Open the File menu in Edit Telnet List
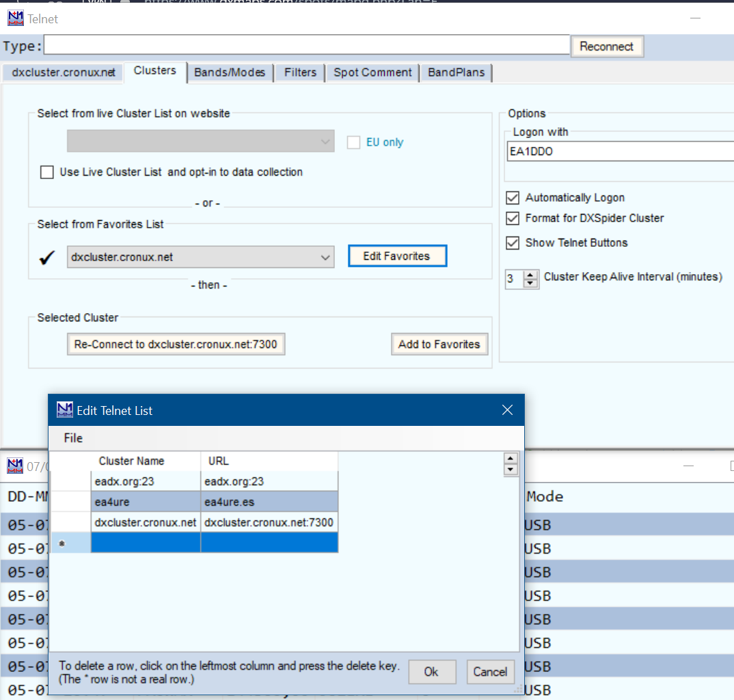Image resolution: width=734 pixels, height=700 pixels. 73,437
